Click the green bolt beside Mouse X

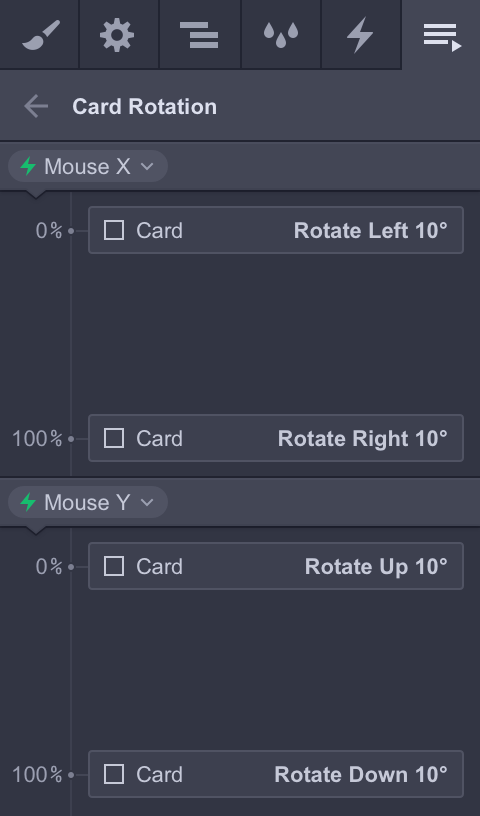coord(28,167)
